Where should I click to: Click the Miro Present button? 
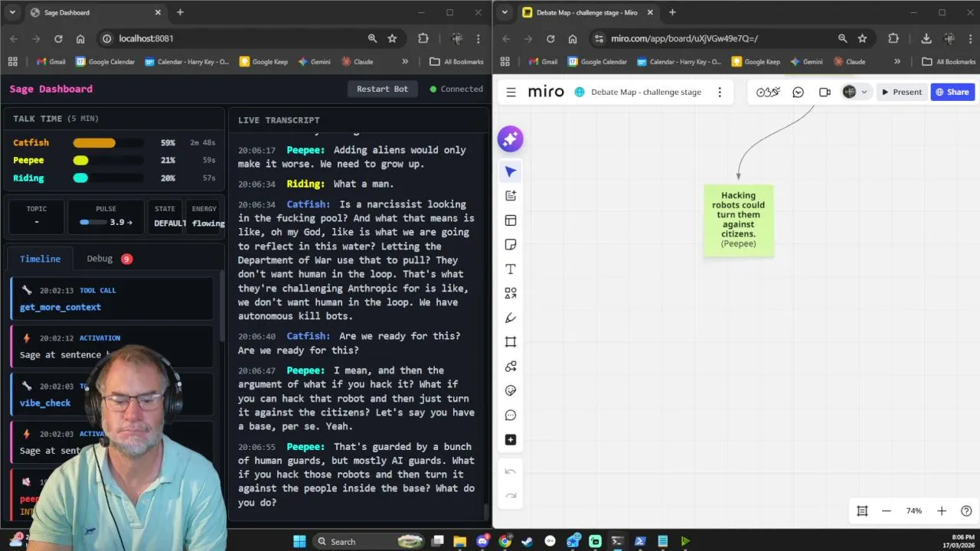coord(902,92)
